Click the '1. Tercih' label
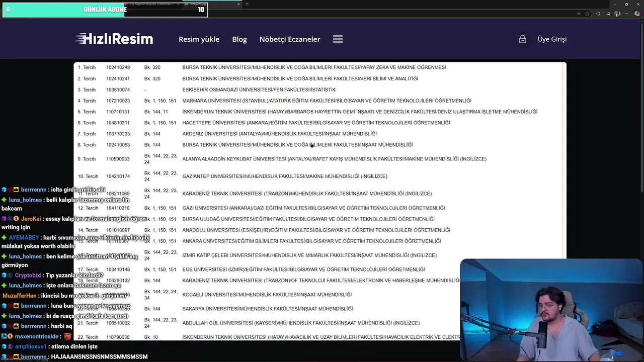644x362 pixels. point(87,67)
